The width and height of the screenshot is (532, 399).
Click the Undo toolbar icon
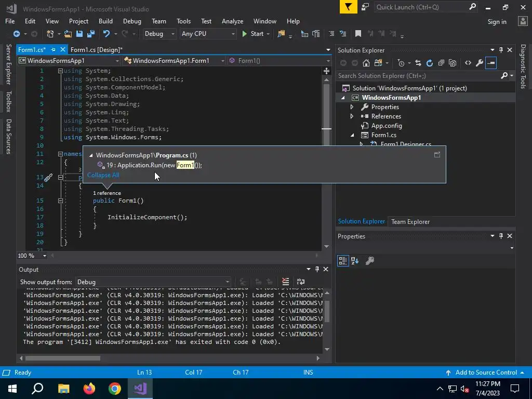click(107, 34)
